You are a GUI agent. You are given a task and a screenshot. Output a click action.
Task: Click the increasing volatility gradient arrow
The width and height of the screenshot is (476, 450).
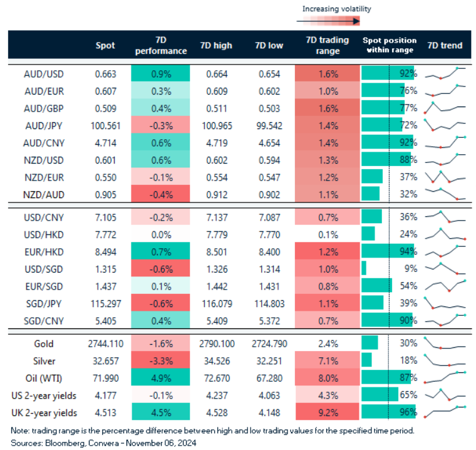[328, 21]
